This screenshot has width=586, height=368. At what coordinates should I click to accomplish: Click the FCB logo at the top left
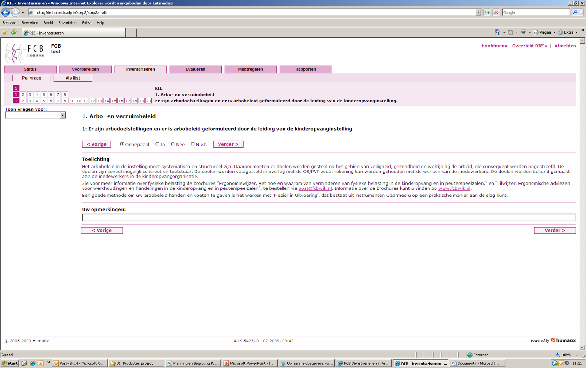tap(25, 53)
